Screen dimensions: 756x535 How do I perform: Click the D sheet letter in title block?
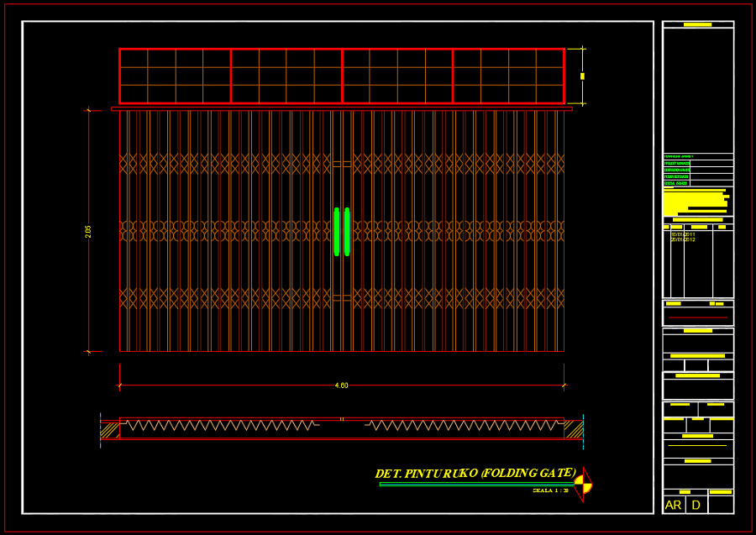696,505
